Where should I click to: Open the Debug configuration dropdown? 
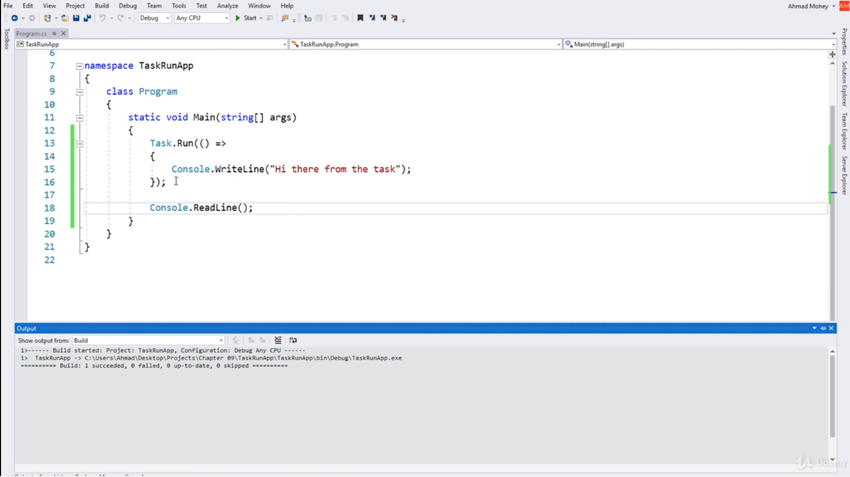(154, 18)
